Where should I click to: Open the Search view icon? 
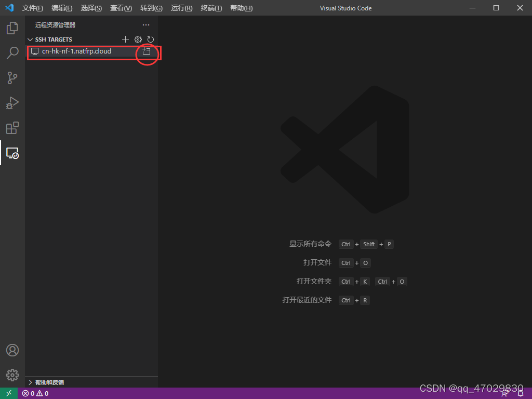click(x=12, y=53)
